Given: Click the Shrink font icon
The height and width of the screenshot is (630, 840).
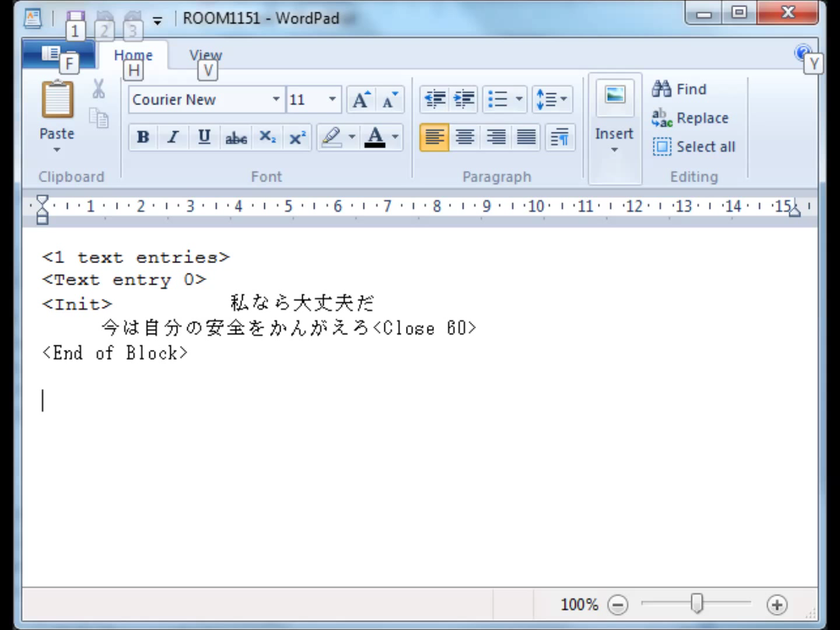Looking at the screenshot, I should 390,100.
